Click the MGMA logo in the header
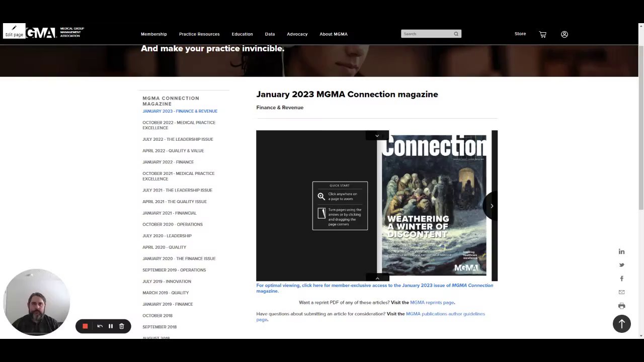The height and width of the screenshot is (362, 644). pos(55,33)
